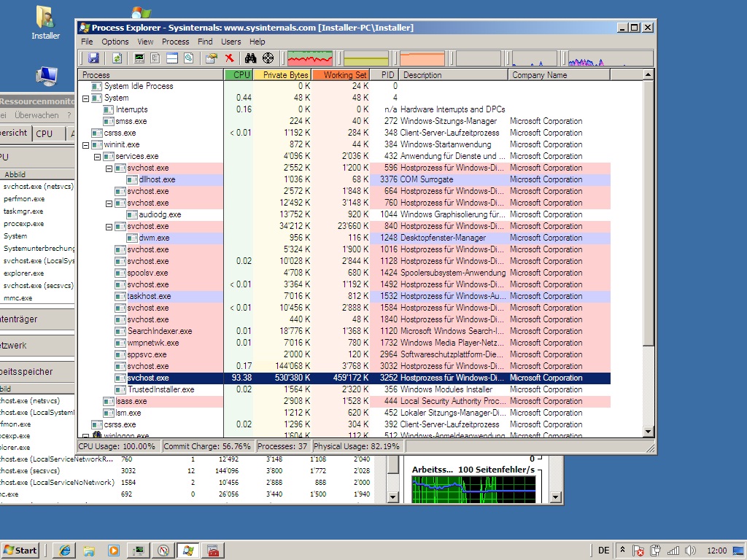Viewport: 747px width, 560px height.
Task: Click the volume speaker tray icon
Action: tap(690, 551)
